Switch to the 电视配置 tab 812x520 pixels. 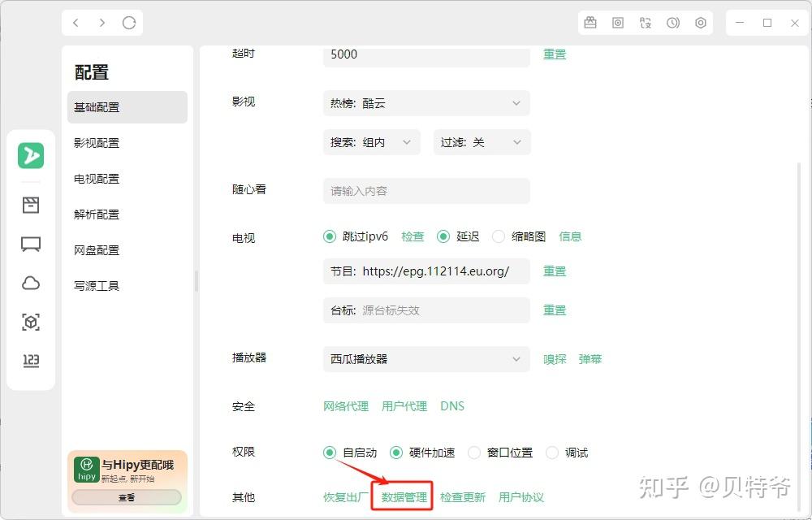96,179
